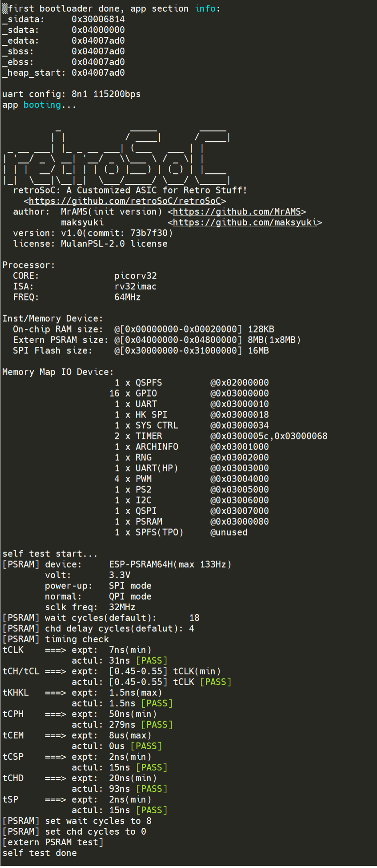Click the QSPFS address @0x02000000
This screenshot has height=868, width=377.
coord(239,383)
